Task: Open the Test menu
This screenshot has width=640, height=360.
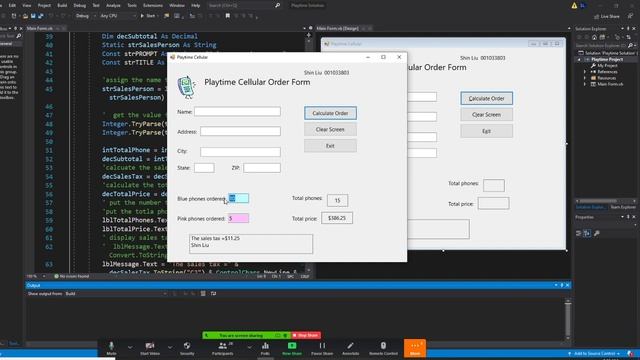Action: pos(96,5)
